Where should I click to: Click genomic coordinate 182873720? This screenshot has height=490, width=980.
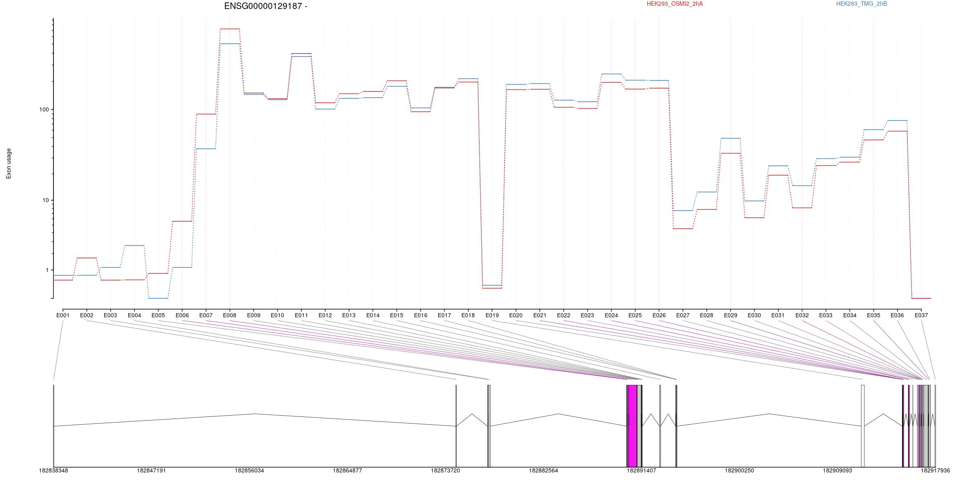[x=445, y=471]
